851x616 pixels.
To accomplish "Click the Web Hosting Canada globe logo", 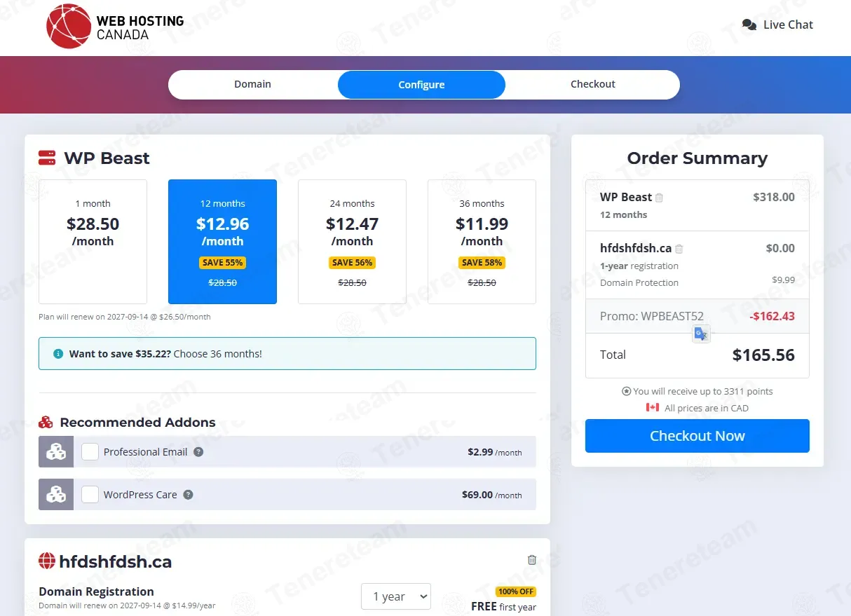I will (x=68, y=27).
